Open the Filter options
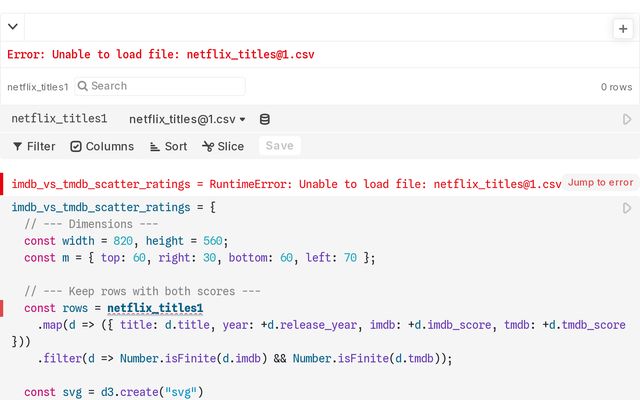Image resolution: width=640 pixels, height=400 pixels. pos(34,146)
